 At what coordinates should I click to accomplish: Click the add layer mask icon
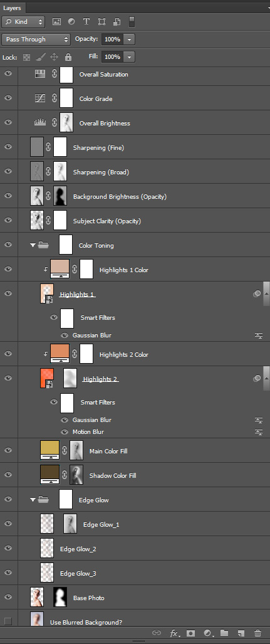click(190, 633)
